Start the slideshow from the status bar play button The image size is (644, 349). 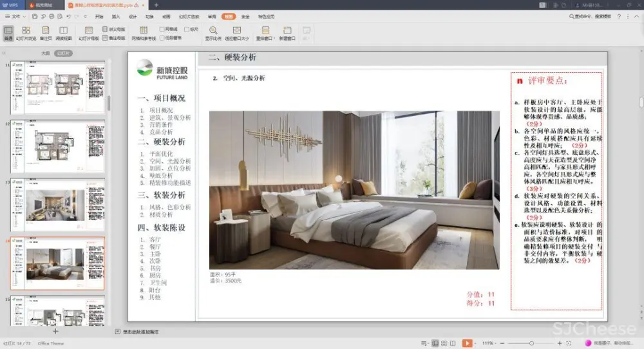coord(467,343)
